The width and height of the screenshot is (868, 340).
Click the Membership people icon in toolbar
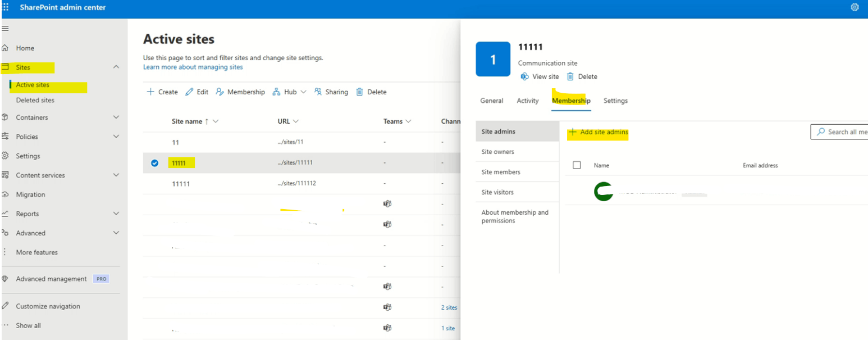tap(220, 92)
